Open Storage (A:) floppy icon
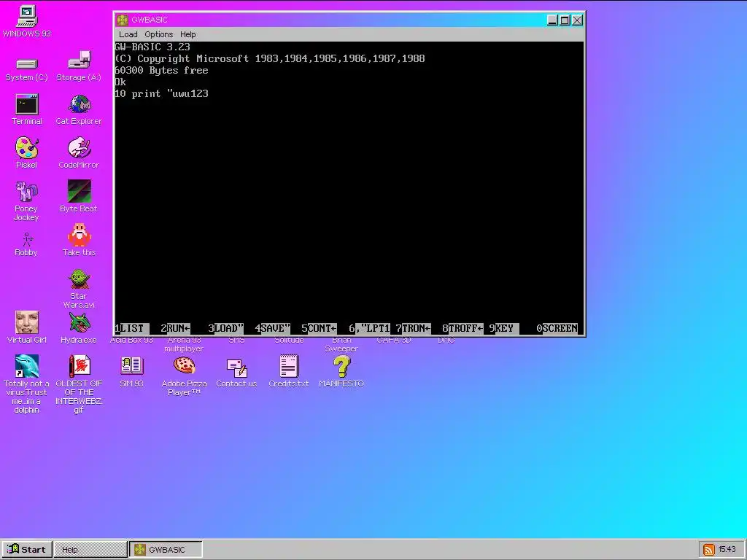 tap(79, 66)
